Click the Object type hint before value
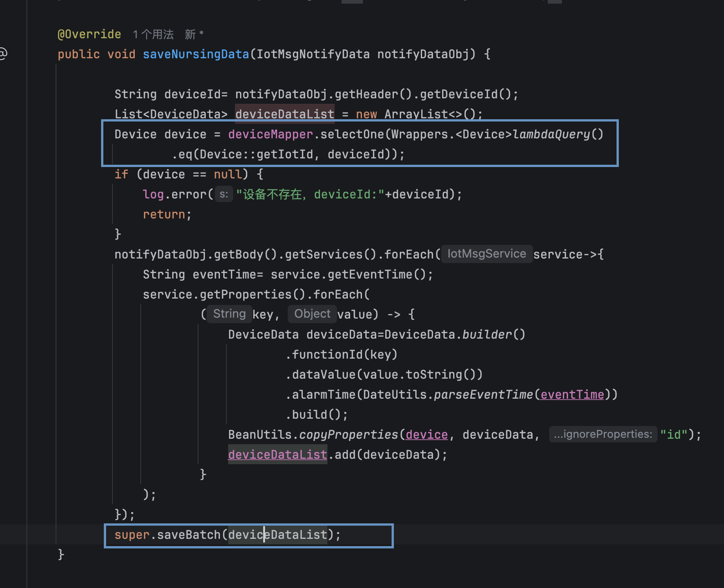Screen dimensions: 724x588 coord(312,314)
